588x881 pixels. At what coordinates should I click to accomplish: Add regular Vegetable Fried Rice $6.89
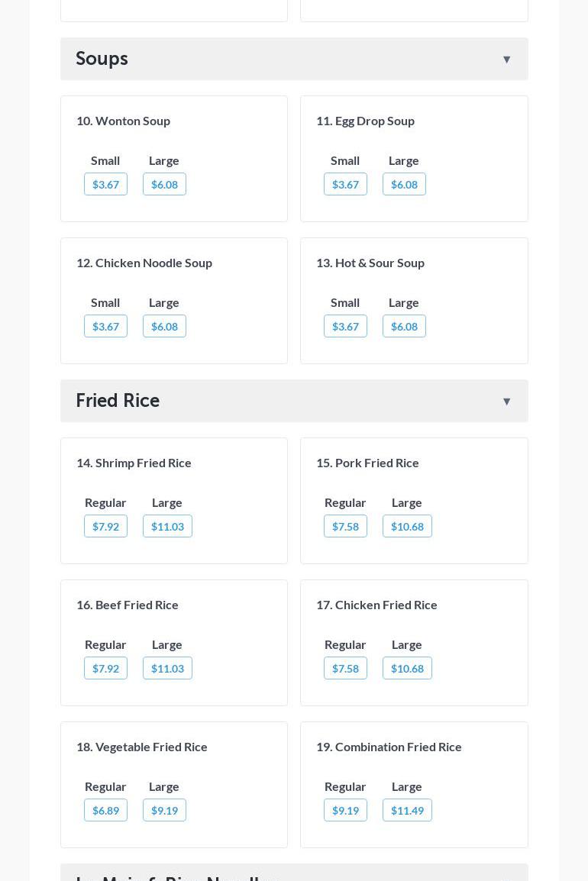pos(105,810)
